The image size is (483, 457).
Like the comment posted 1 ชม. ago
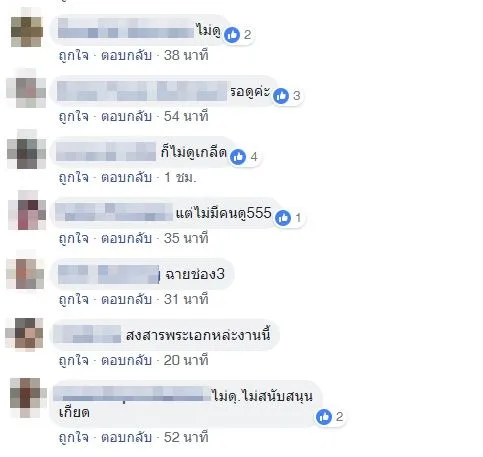click(74, 177)
